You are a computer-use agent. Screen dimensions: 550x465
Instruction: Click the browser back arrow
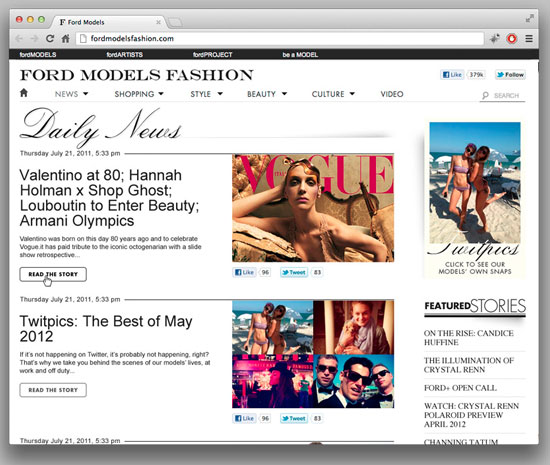click(19, 39)
